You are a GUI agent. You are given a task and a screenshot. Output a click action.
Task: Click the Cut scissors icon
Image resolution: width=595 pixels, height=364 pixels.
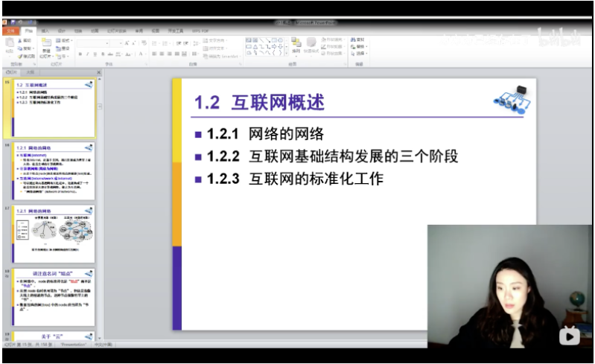[x=20, y=40]
